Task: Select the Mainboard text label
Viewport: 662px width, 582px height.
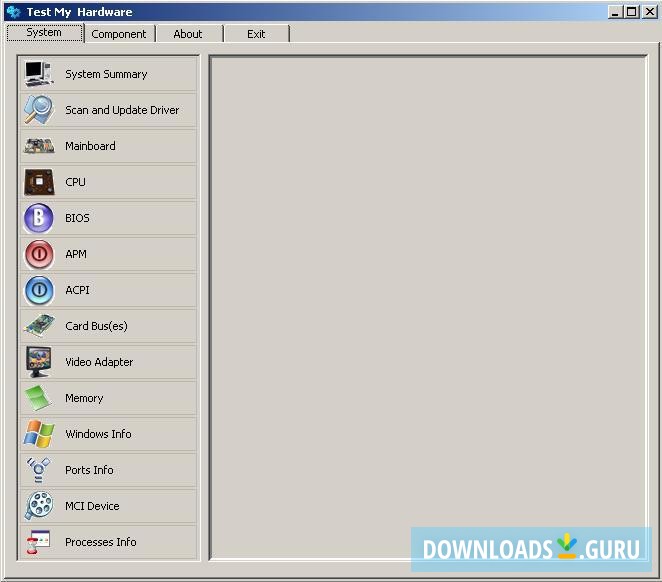Action: pyautogui.click(x=90, y=146)
